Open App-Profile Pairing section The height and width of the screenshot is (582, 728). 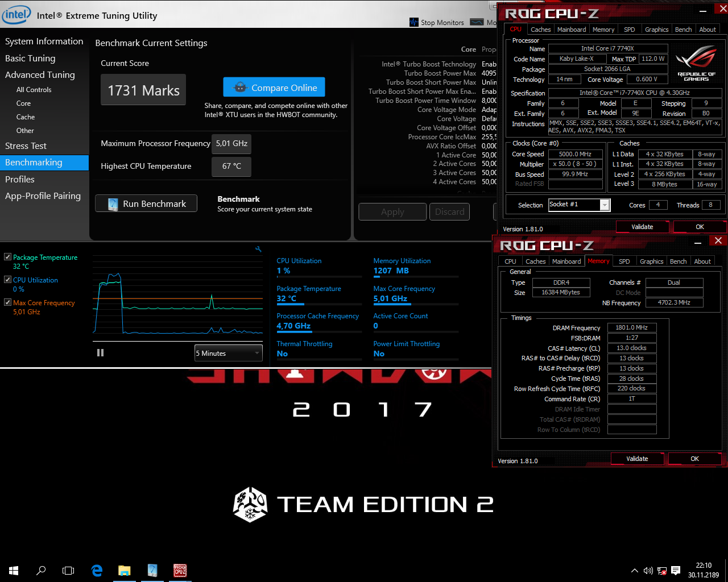(43, 196)
